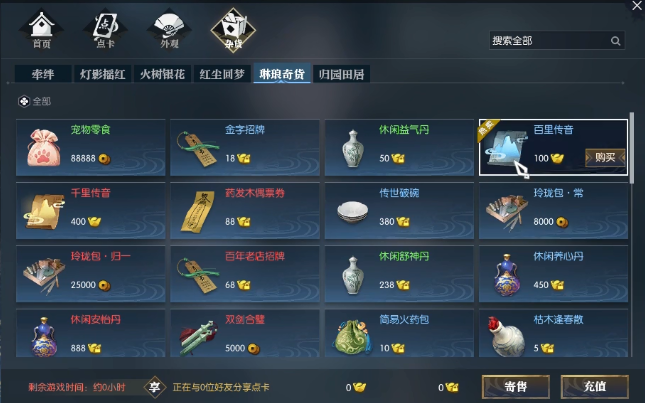Select the 杂货 goods icon

point(233,29)
